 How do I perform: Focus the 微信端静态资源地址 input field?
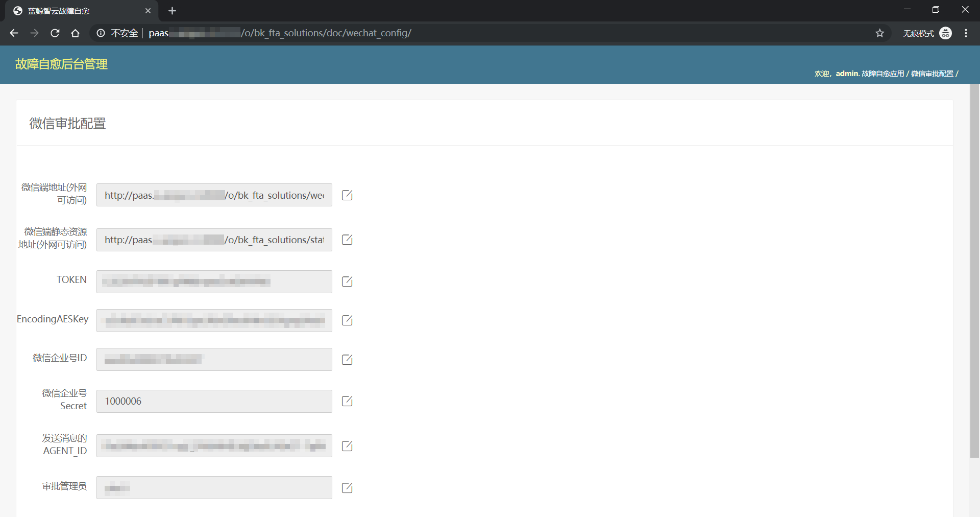(x=214, y=240)
